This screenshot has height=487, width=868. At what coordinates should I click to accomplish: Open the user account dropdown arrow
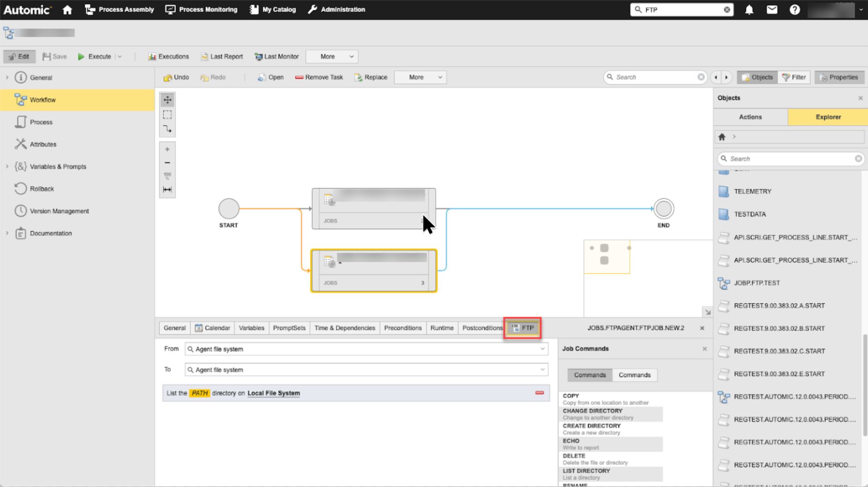pos(861,9)
